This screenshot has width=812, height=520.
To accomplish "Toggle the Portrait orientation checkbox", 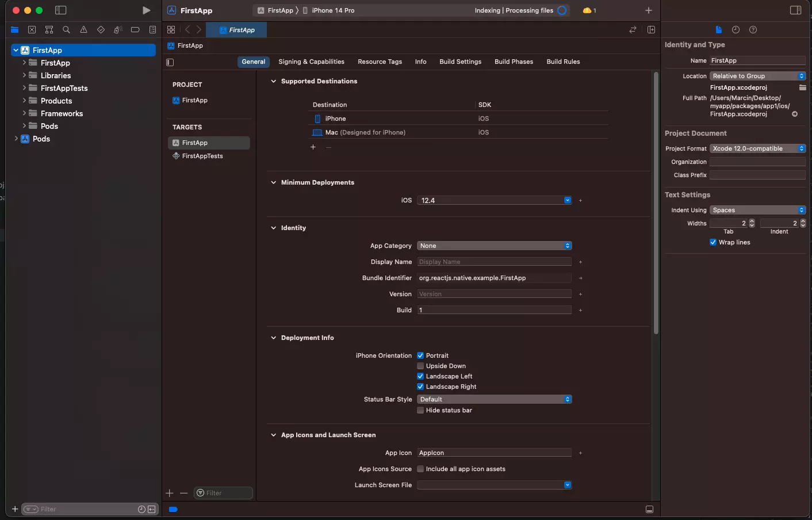I will click(x=420, y=355).
